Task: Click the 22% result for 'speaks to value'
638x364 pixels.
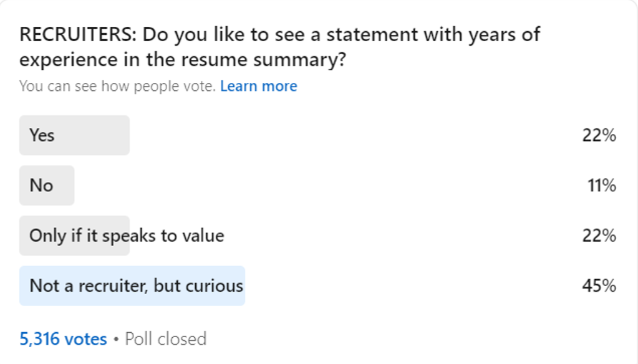Action: pyautogui.click(x=599, y=236)
